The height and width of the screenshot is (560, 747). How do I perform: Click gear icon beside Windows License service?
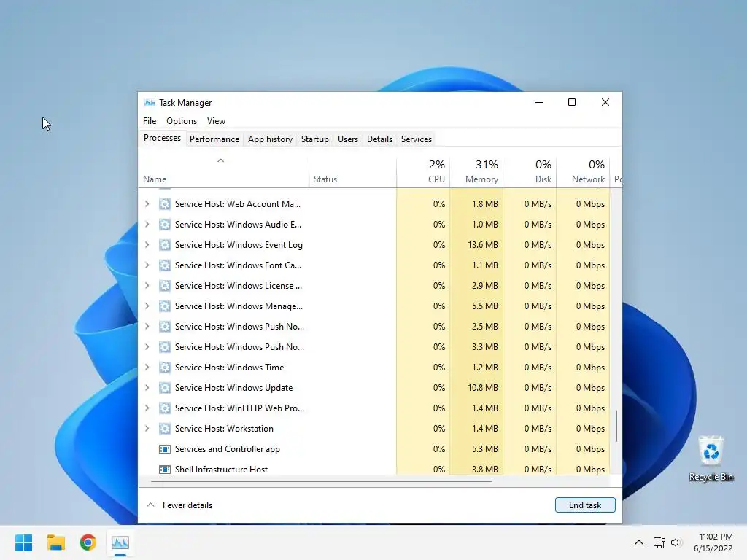pos(164,286)
